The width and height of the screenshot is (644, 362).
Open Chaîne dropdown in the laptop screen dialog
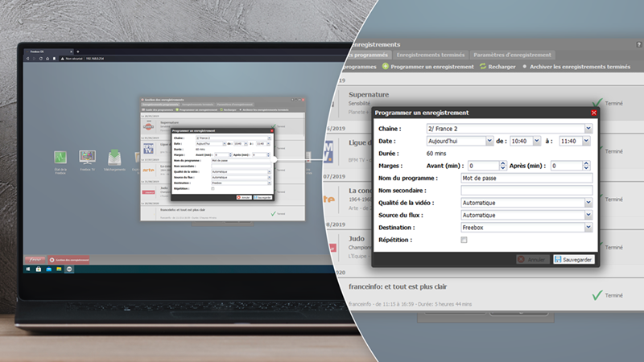pyautogui.click(x=269, y=138)
